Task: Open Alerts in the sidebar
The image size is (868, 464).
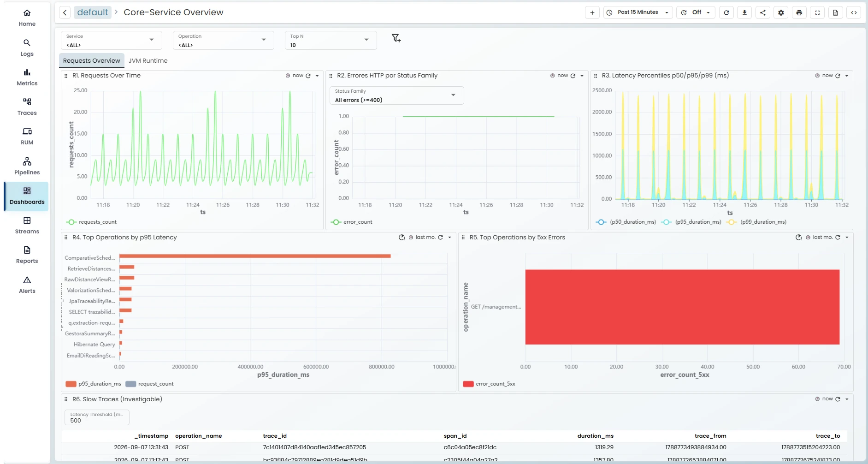Action: pos(27,285)
